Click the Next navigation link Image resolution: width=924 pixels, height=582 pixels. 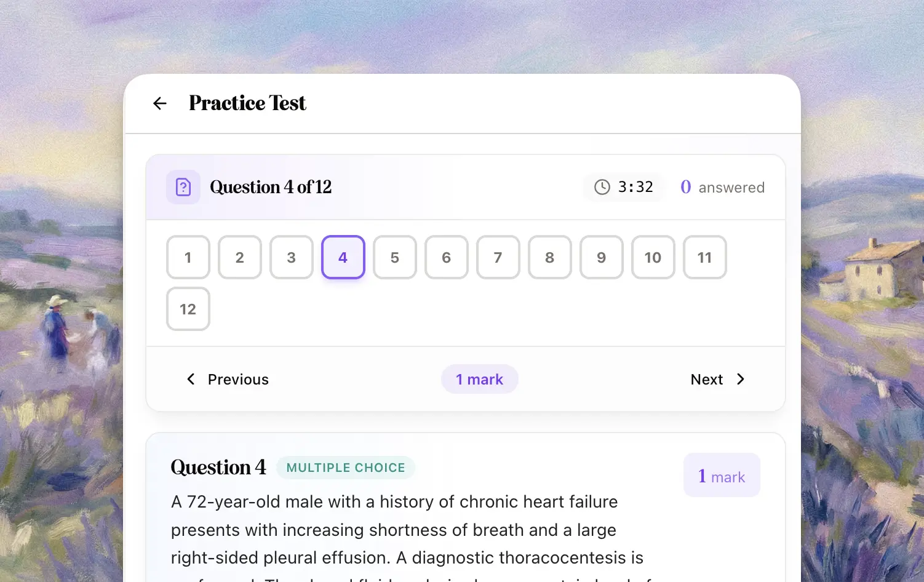(x=706, y=379)
